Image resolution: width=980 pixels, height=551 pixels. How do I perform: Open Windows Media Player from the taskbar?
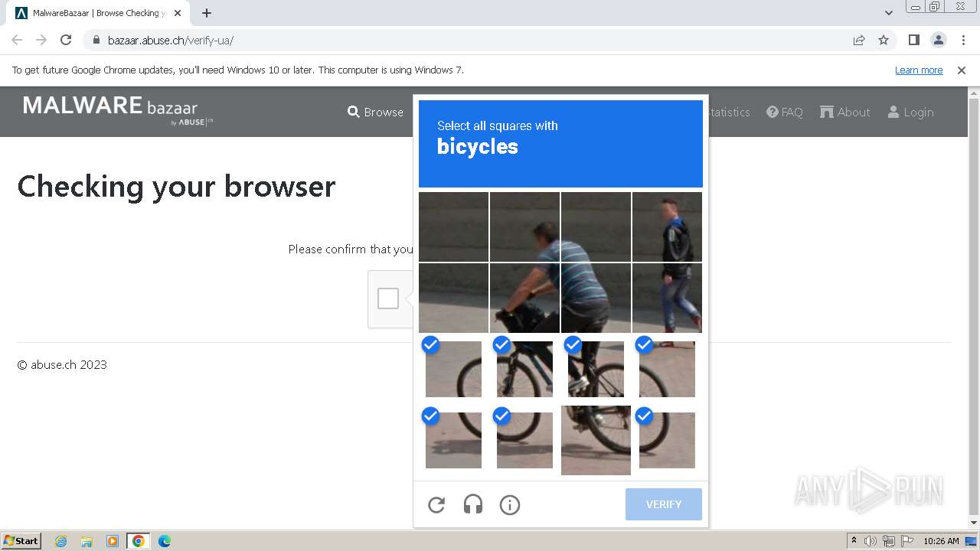[113, 541]
